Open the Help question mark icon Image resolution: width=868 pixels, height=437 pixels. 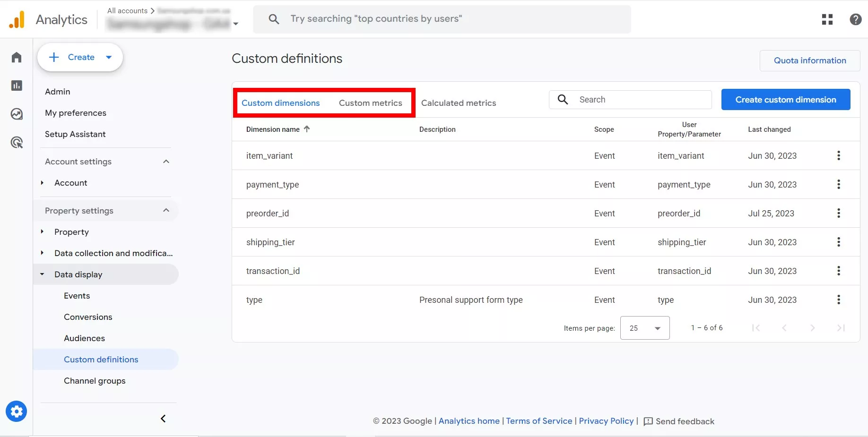tap(856, 19)
